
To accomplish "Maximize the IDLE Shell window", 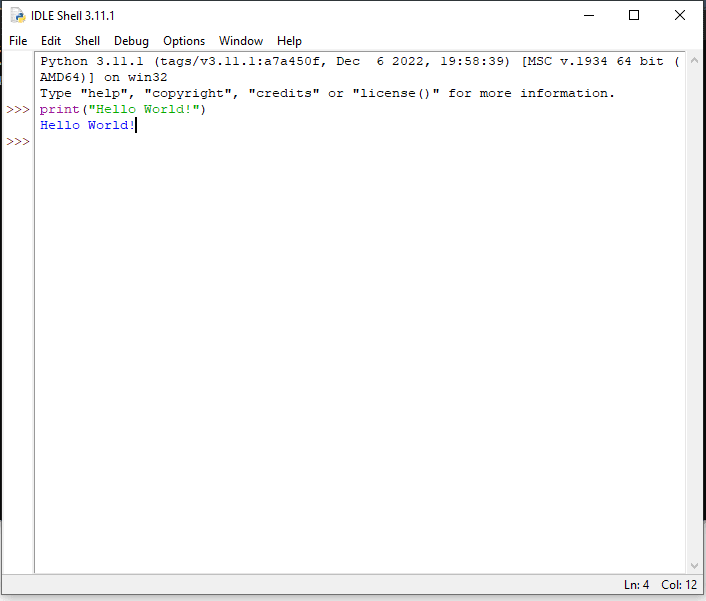I will coord(634,15).
